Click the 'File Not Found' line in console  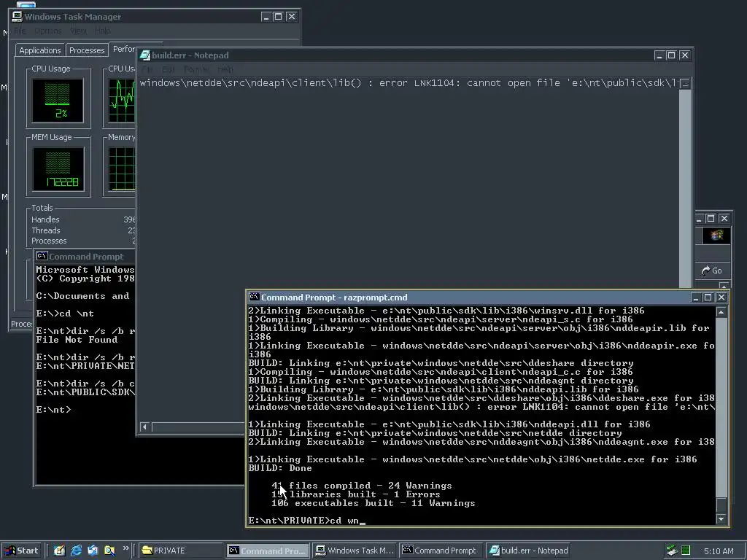77,340
